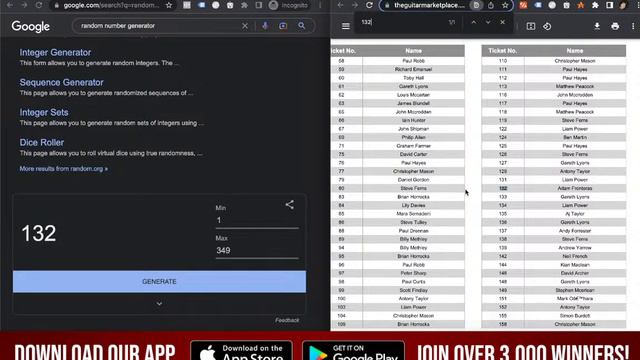
Task: Click the Get it on Google Play badge
Action: (353, 351)
